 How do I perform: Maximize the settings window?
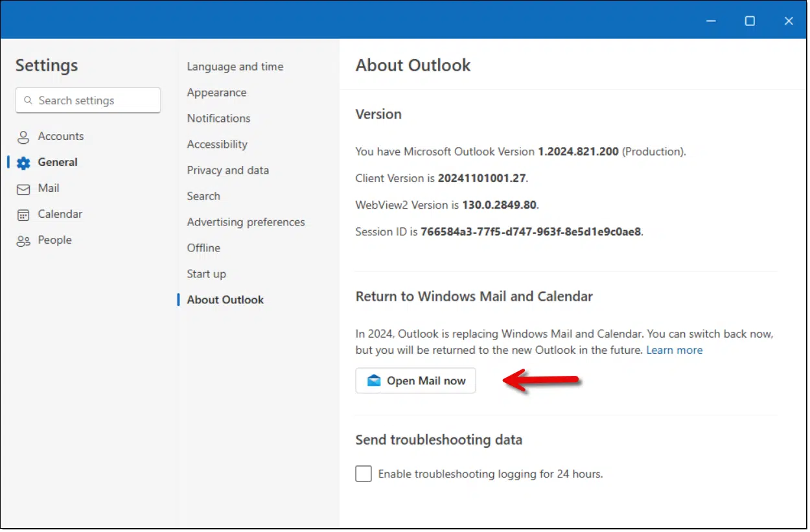[750, 21]
